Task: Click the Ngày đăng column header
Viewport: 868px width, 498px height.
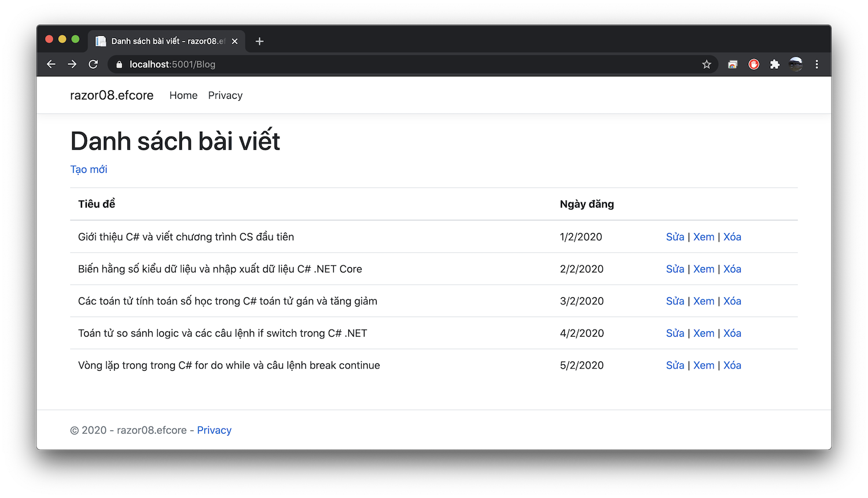Action: pyautogui.click(x=587, y=204)
